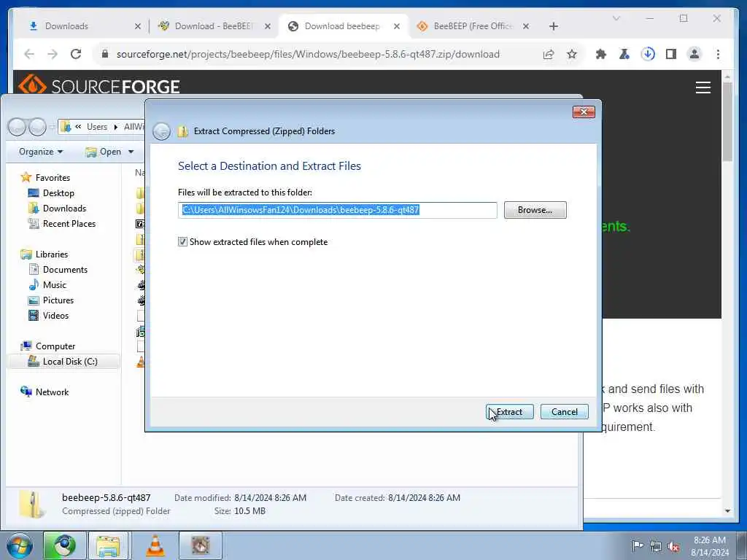Screen dimensions: 747x560
Task: Click the taskbar clock showing 8:26 AM
Action: point(709,545)
